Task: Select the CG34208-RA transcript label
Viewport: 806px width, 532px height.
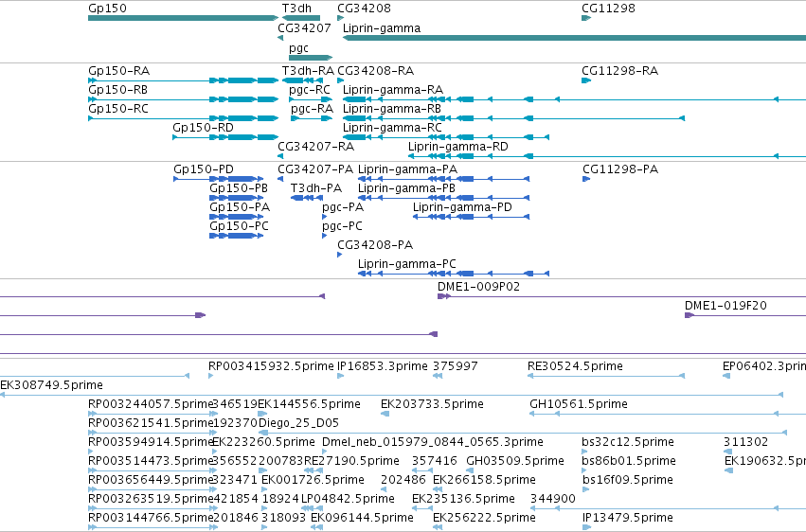Action: (x=376, y=71)
